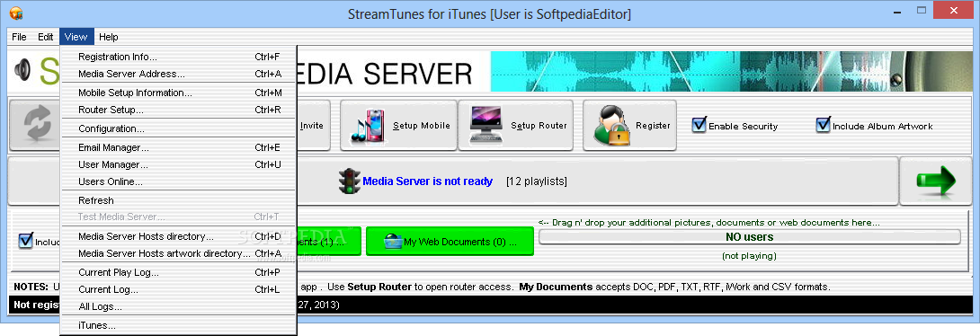Viewport: 980px width, 336px height.
Task: Maximize the StreamTunes window
Action: point(922,10)
